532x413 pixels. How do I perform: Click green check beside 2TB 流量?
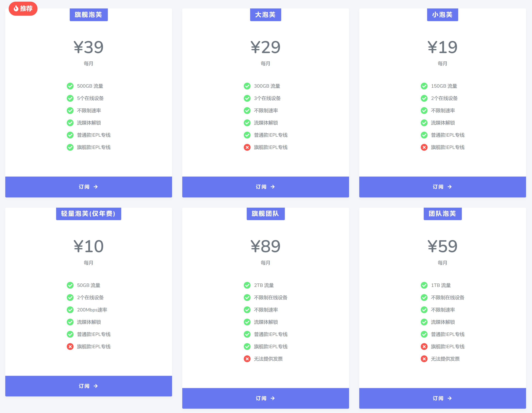tap(247, 285)
